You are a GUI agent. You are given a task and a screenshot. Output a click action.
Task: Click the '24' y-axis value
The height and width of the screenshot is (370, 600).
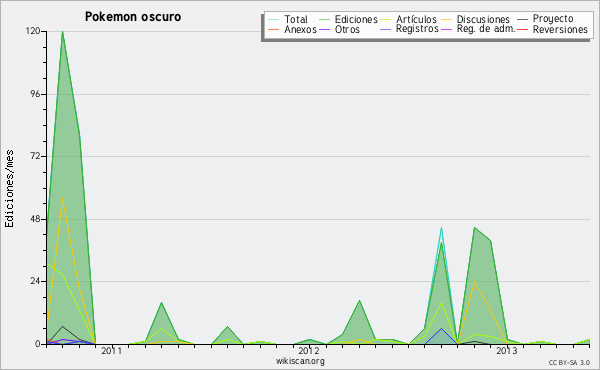click(x=36, y=281)
